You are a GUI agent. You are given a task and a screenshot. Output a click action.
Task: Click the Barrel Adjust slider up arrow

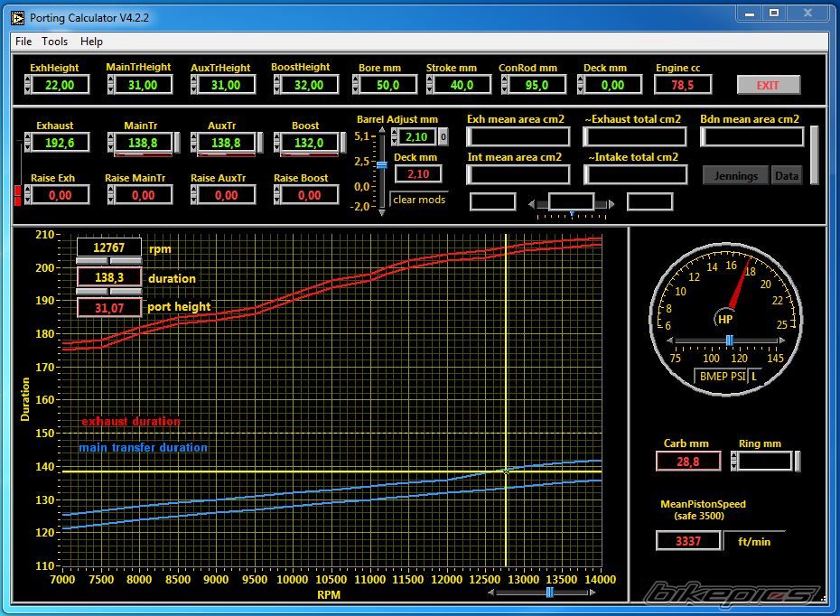point(382,130)
